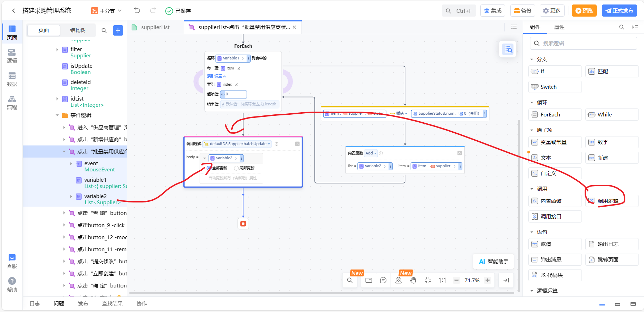This screenshot has width=644, height=312.
Task: Click the collapse-to-right arrow icon in the bottom toolbar
Action: click(x=506, y=280)
